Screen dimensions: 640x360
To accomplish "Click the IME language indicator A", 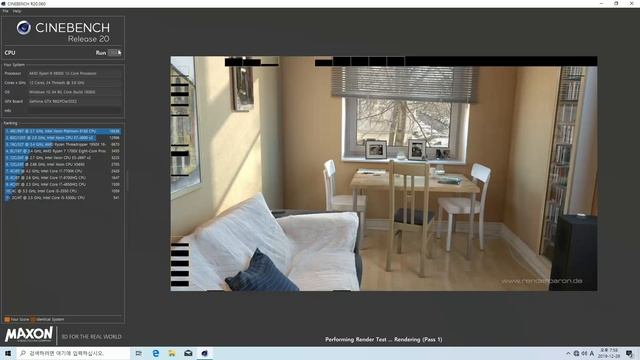I will (x=591, y=353).
